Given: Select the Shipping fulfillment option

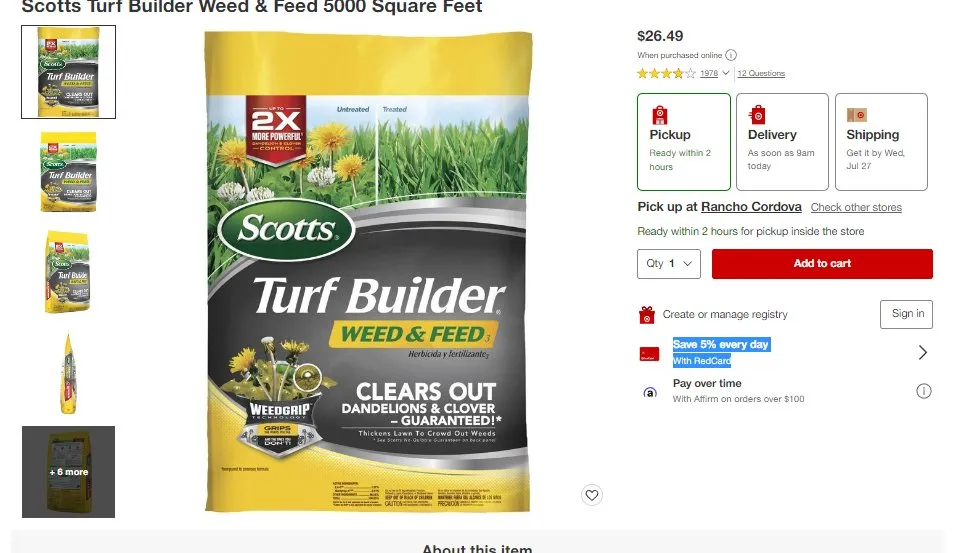Looking at the screenshot, I should 881,142.
